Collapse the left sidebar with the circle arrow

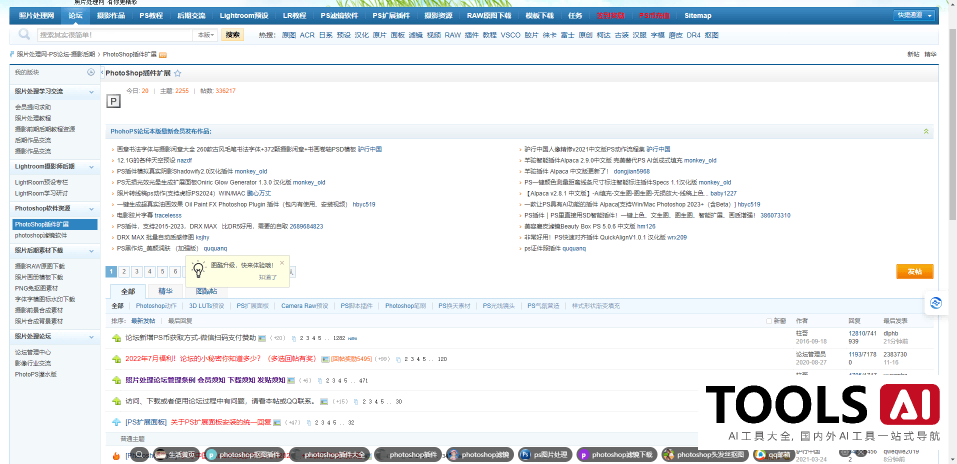pos(92,73)
